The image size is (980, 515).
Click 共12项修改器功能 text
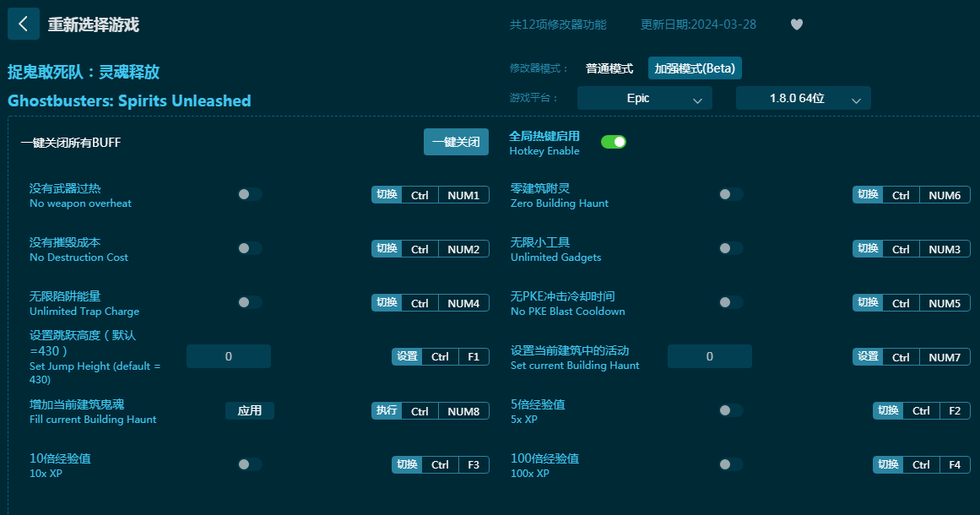click(x=558, y=24)
